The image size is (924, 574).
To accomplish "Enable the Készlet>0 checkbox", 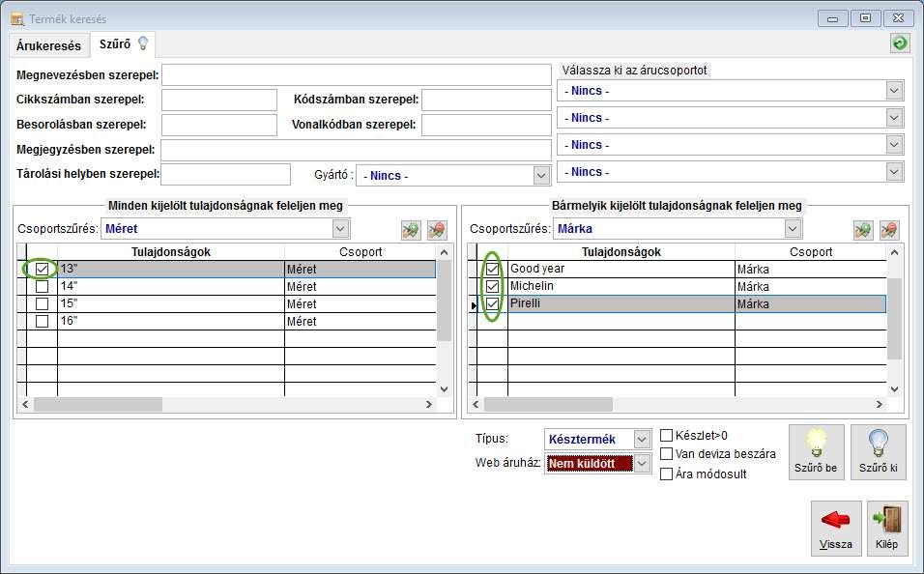I will tap(667, 436).
